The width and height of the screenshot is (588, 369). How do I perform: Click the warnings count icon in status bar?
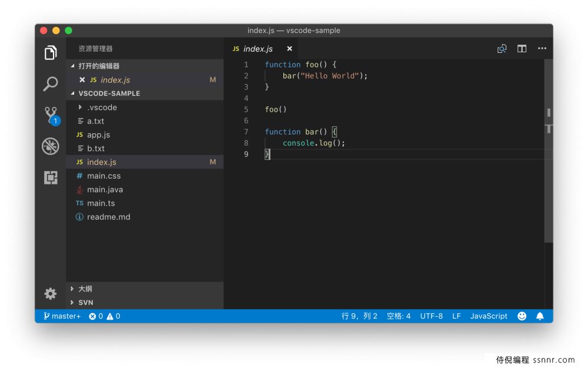113,316
